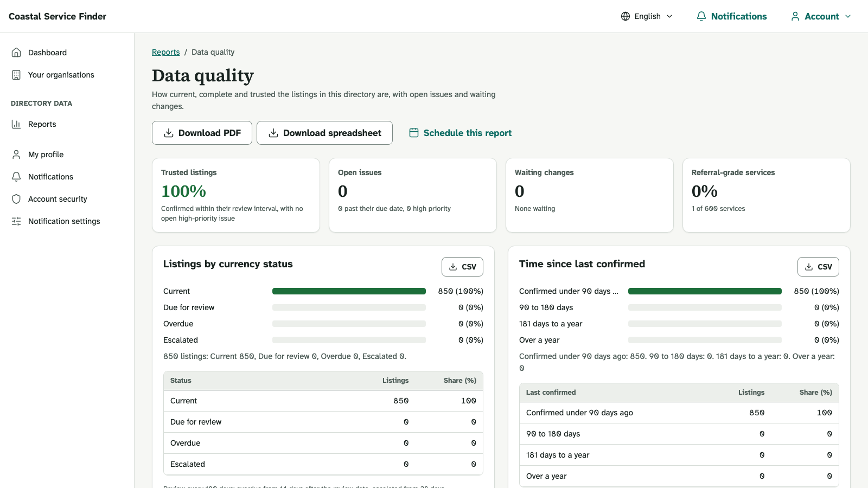
Task: Click the Dashboard home icon
Action: click(16, 53)
